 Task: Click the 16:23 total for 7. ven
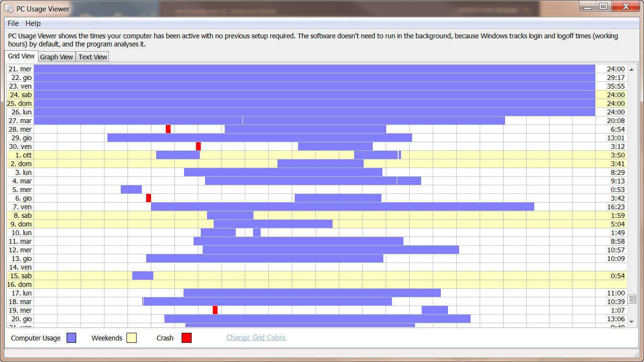616,207
